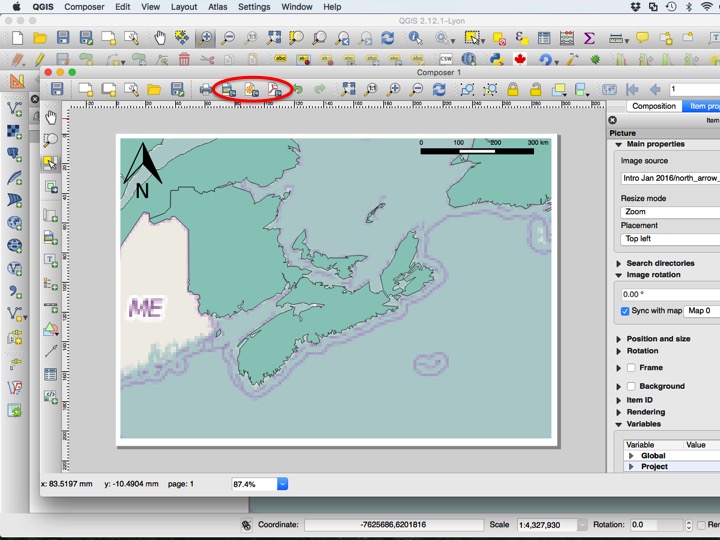Lock selected composer items
Image resolution: width=720 pixels, height=540 pixels.
point(513,89)
